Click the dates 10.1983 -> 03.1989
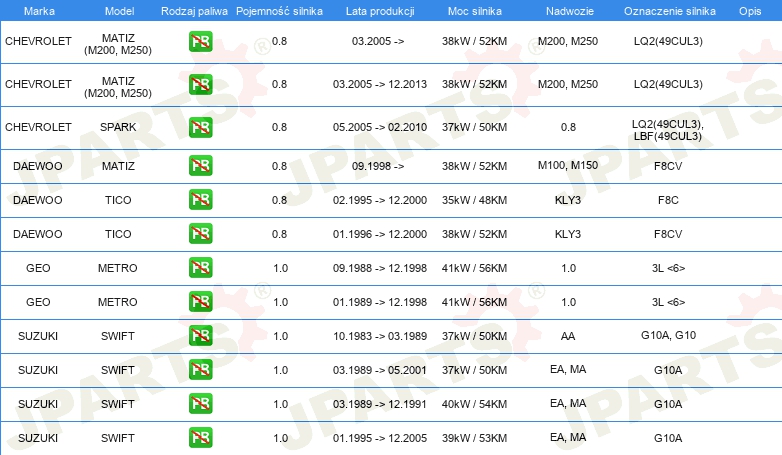This screenshot has width=782, height=455. [x=380, y=336]
